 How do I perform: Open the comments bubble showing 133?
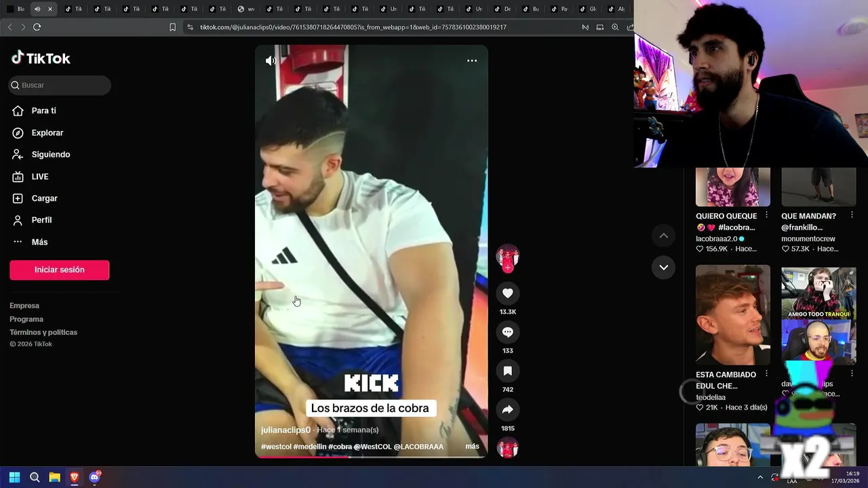[x=507, y=332]
